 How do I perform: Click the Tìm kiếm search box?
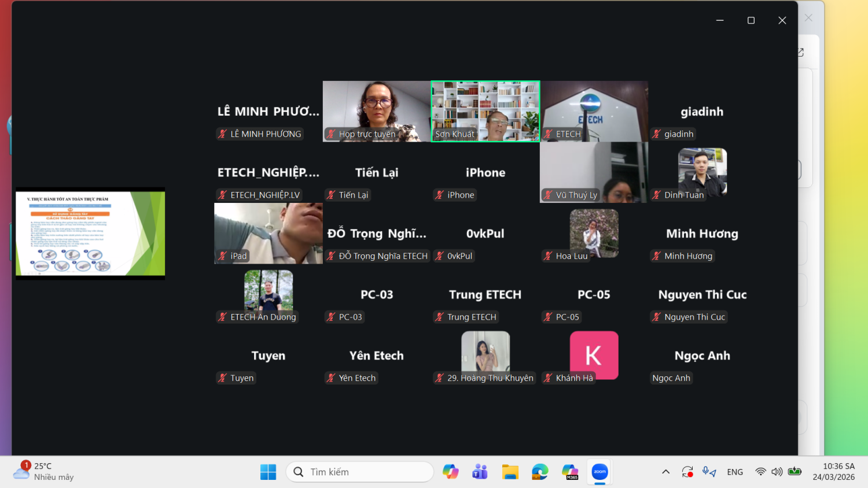pyautogui.click(x=360, y=472)
